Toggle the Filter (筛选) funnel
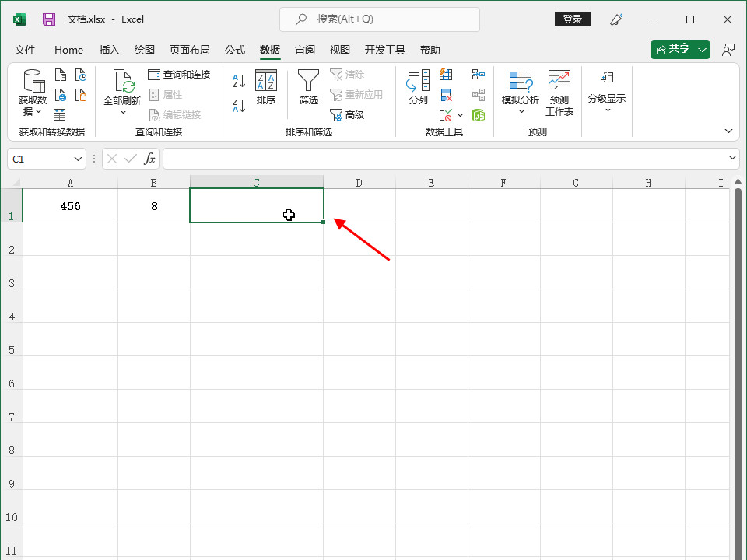This screenshot has height=560, width=747. pos(309,87)
